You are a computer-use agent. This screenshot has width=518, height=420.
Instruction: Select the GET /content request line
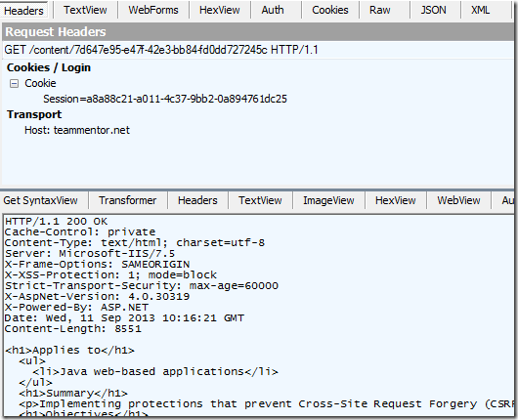tap(161, 50)
